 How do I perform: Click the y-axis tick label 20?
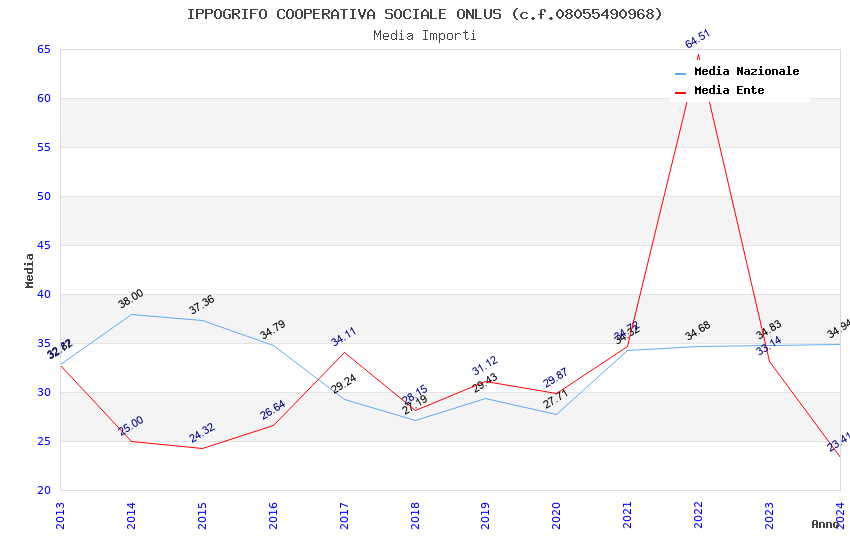44,490
